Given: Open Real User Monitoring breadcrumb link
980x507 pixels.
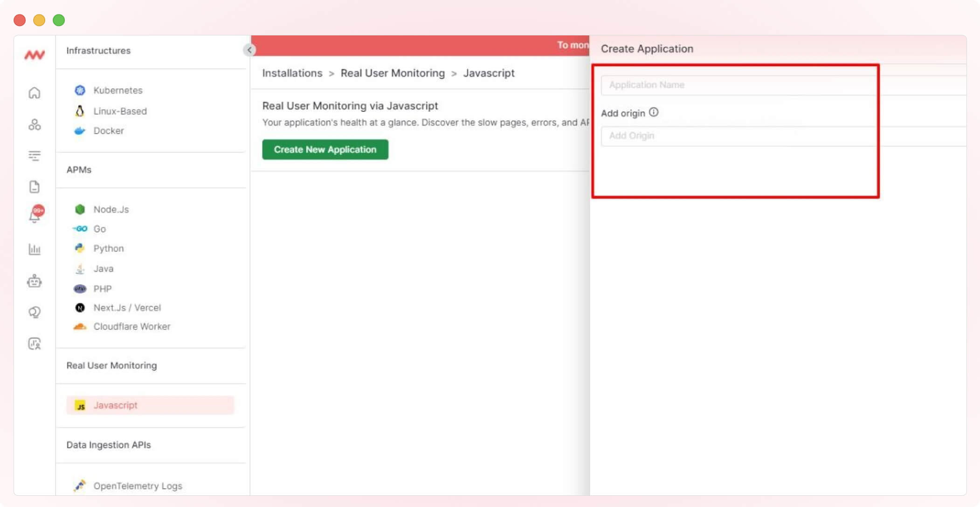Looking at the screenshot, I should pyautogui.click(x=393, y=73).
